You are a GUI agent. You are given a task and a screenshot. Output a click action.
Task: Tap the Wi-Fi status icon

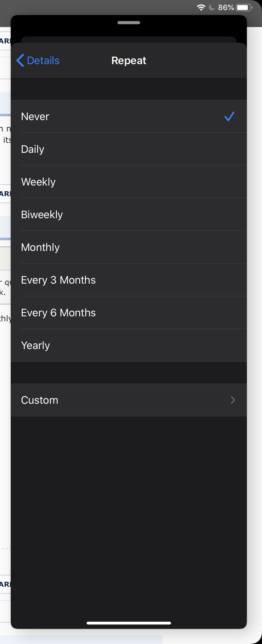(201, 7)
